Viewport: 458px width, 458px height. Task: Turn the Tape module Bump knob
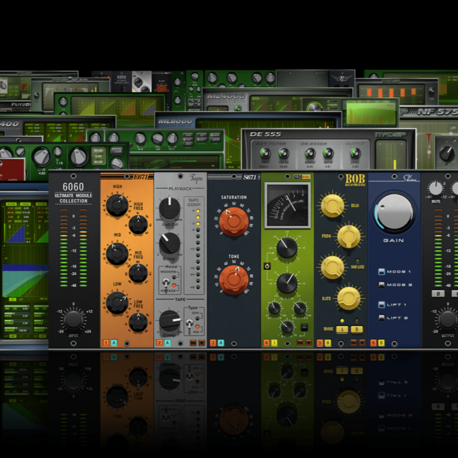169,243
